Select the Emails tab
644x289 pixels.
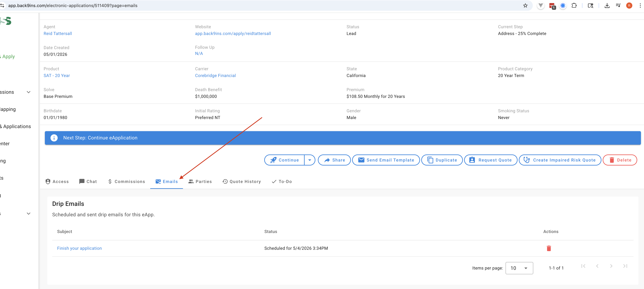[167, 181]
